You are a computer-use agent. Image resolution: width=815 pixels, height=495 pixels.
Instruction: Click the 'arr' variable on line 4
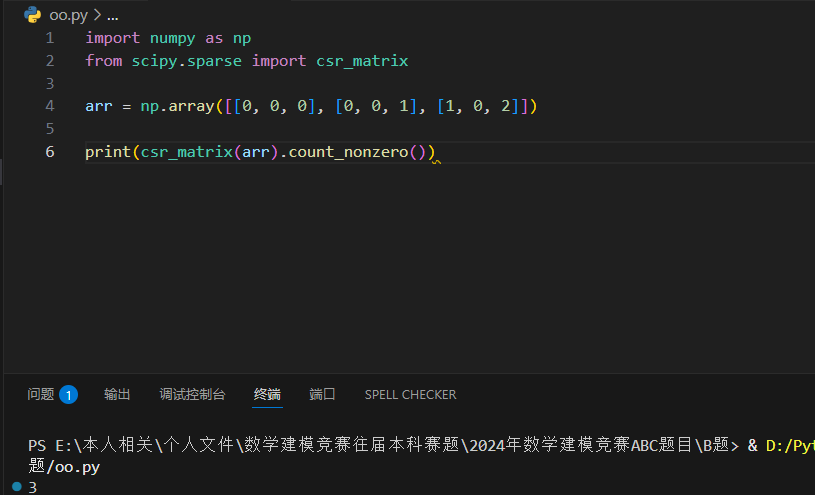pyautogui.click(x=99, y=107)
